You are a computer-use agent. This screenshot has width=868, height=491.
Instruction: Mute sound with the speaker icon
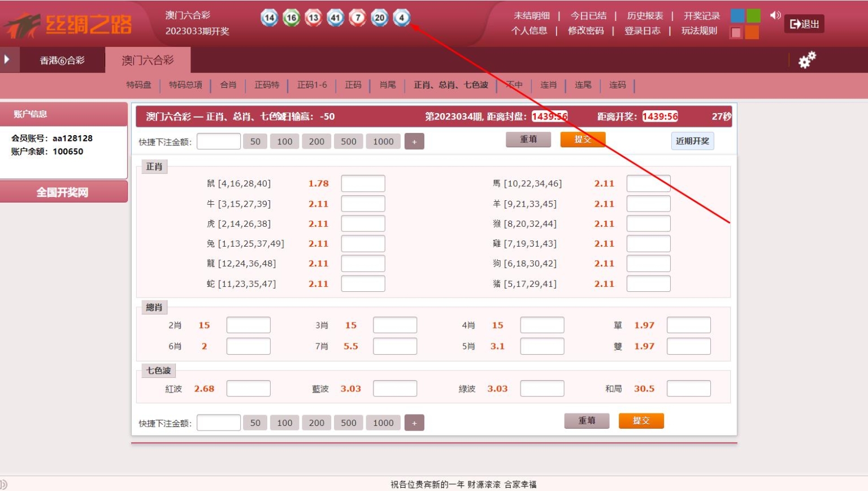[x=775, y=16]
